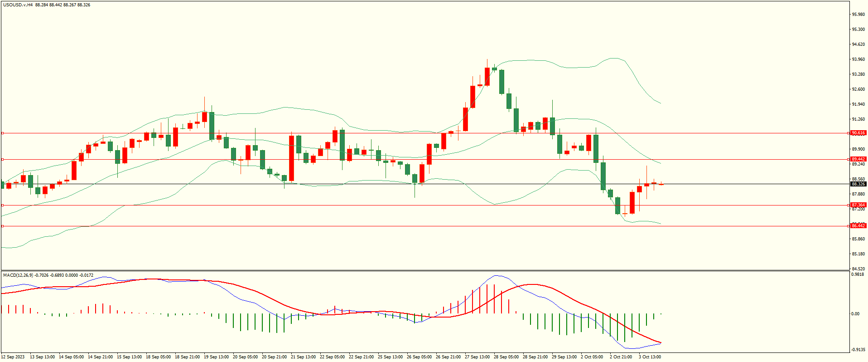Click the 18 Sep 21:00 time label
Viewport: 868px width, 362px height.
click(187, 357)
